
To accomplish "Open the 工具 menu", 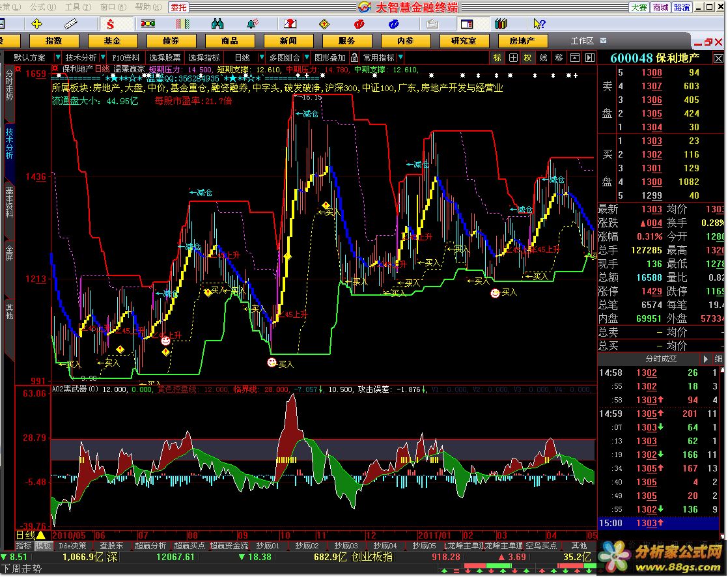I will tap(77, 7).
